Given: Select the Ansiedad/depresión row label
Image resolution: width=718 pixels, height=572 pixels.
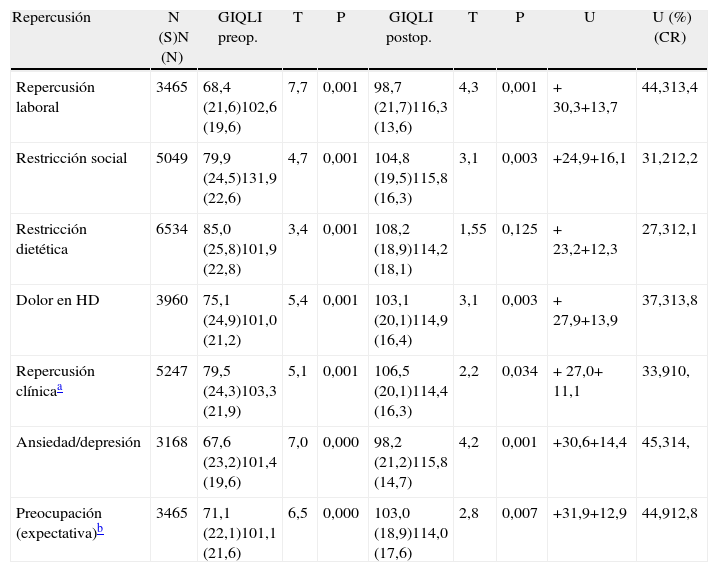Looking at the screenshot, I should click(x=78, y=441).
